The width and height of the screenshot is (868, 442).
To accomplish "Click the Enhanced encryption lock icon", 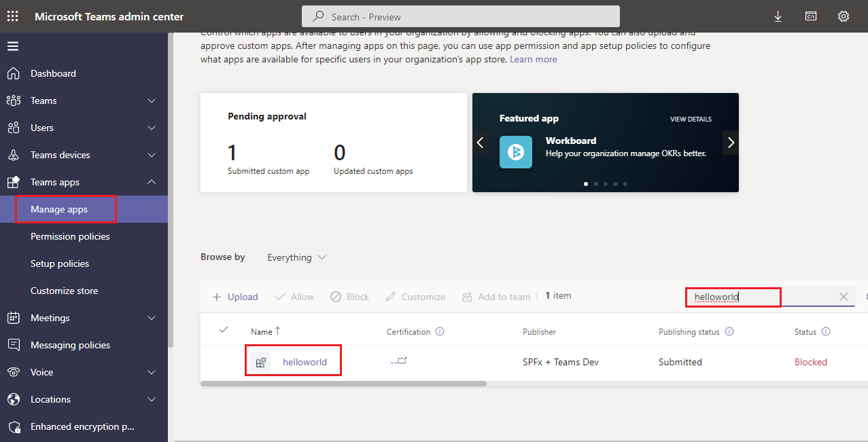I will [x=14, y=426].
